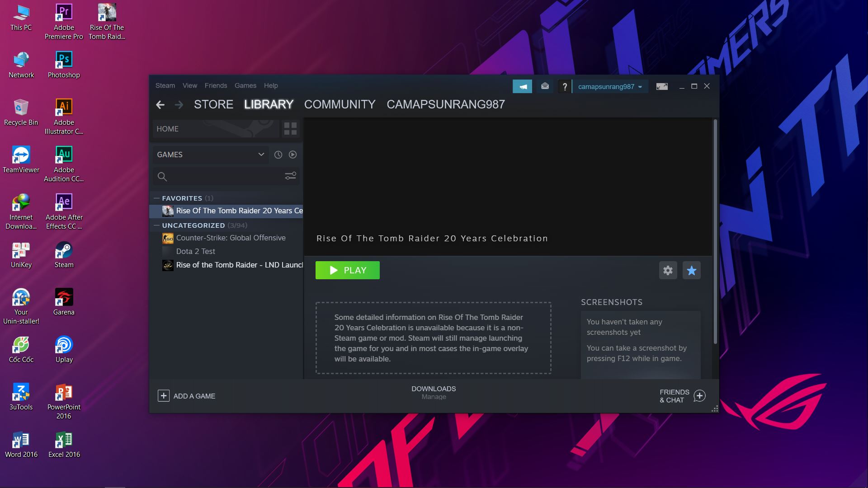Click the question mark support icon
Screen dimensions: 868x488
pyautogui.click(x=564, y=86)
